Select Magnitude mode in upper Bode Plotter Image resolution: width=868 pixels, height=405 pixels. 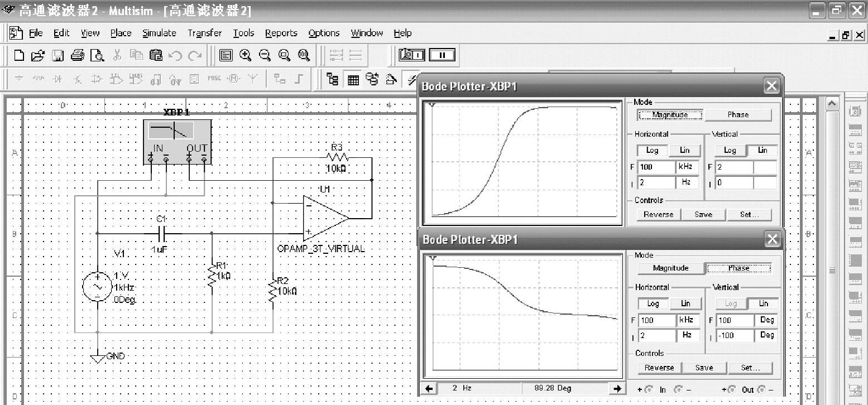pos(670,114)
